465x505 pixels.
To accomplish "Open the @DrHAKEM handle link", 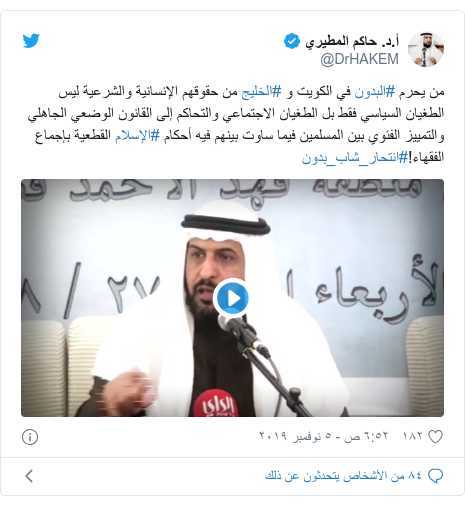I will 359,59.
